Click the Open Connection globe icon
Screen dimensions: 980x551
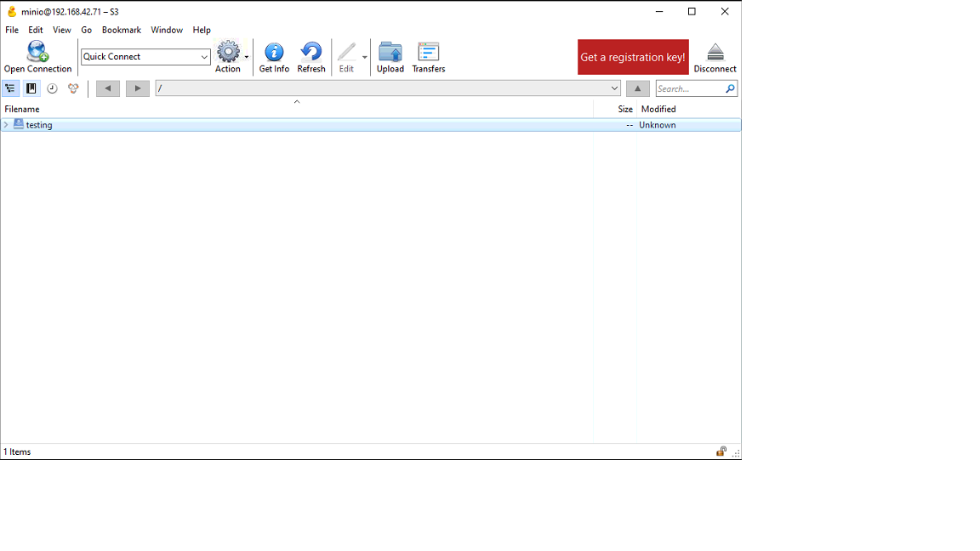tap(37, 51)
